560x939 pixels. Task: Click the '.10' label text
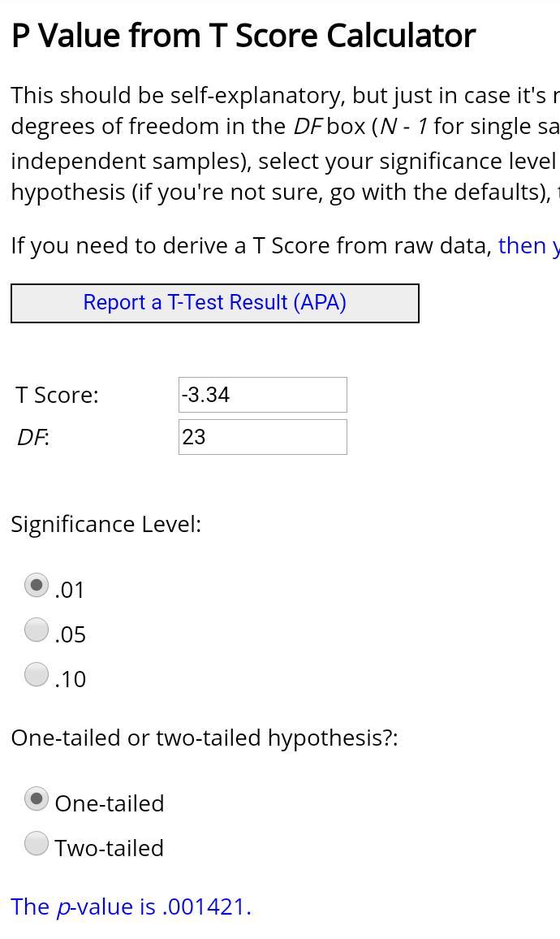tap(70, 680)
